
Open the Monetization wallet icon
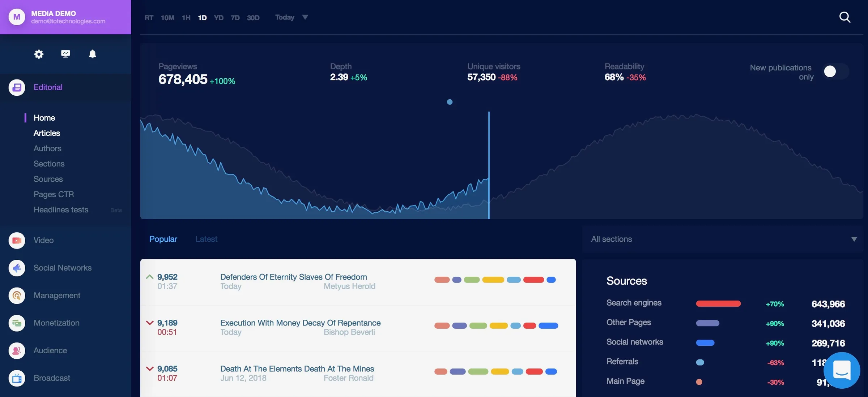click(17, 323)
